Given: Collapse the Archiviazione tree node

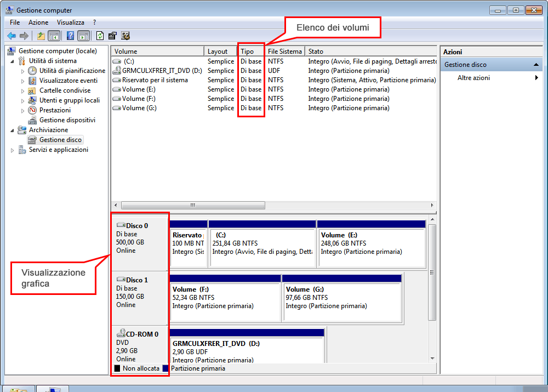Looking at the screenshot, I should point(12,130).
